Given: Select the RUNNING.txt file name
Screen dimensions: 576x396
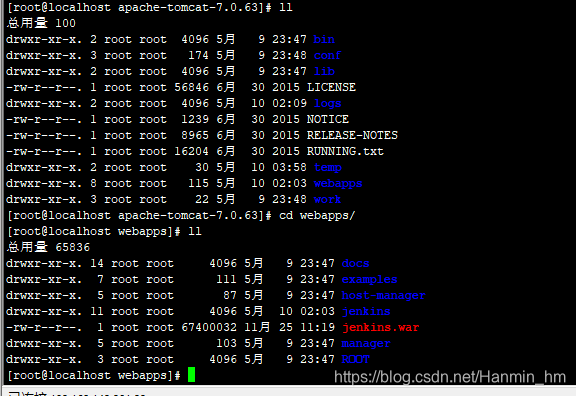Looking at the screenshot, I should tap(345, 151).
